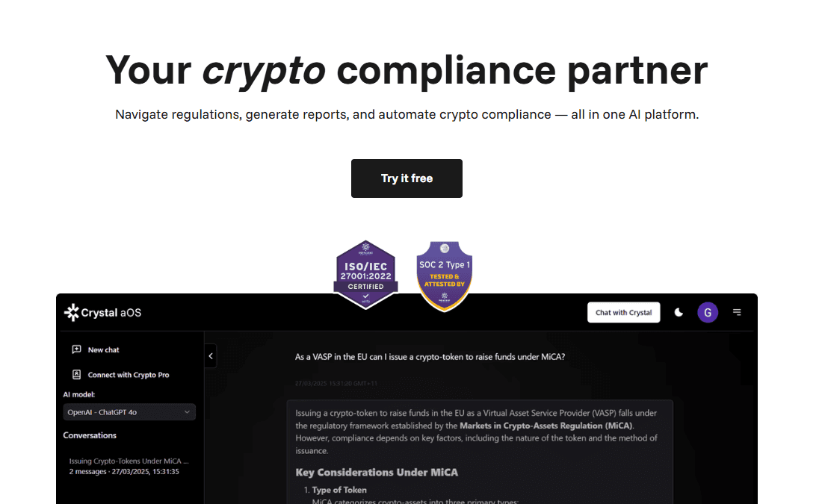Click the Connect with Crypto Pro notebook icon
Screen dimensions: 822x504
[75, 375]
